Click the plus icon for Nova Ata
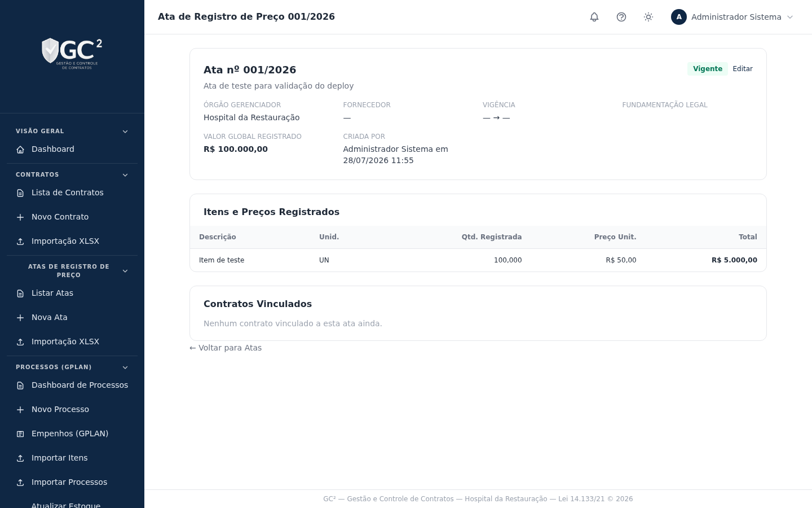812x508 pixels. pos(20,318)
